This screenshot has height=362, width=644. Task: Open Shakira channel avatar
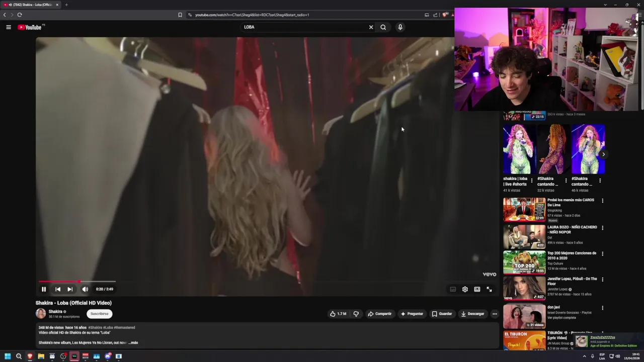[x=41, y=314]
